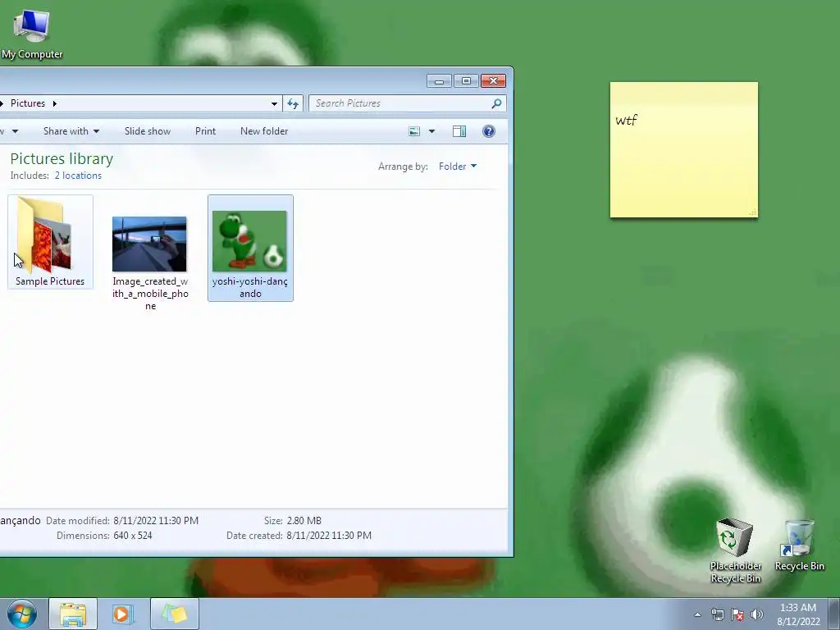This screenshot has height=630, width=840.
Task: Click the Pictures breadcrumb label
Action: pos(28,103)
